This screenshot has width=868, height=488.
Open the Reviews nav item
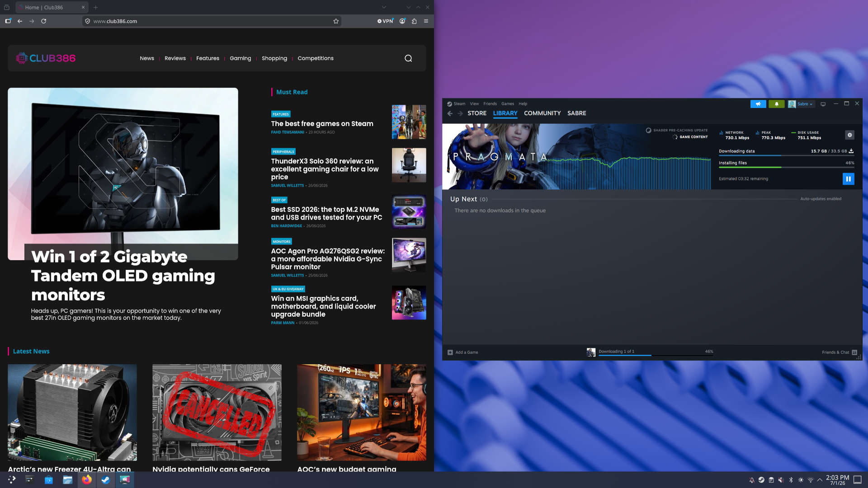pos(175,58)
